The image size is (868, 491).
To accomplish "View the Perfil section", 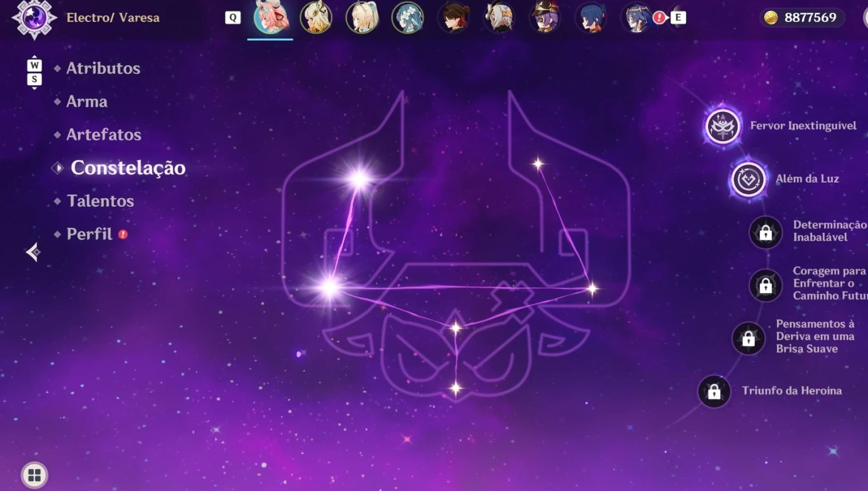I will [x=89, y=234].
